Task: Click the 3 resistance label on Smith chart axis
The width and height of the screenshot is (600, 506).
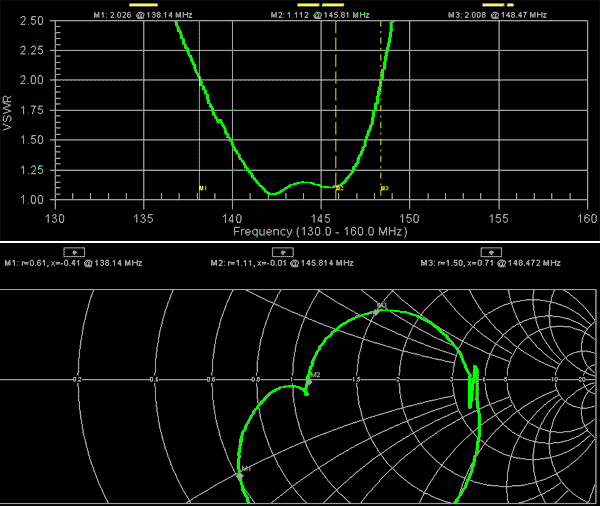Action: point(452,379)
